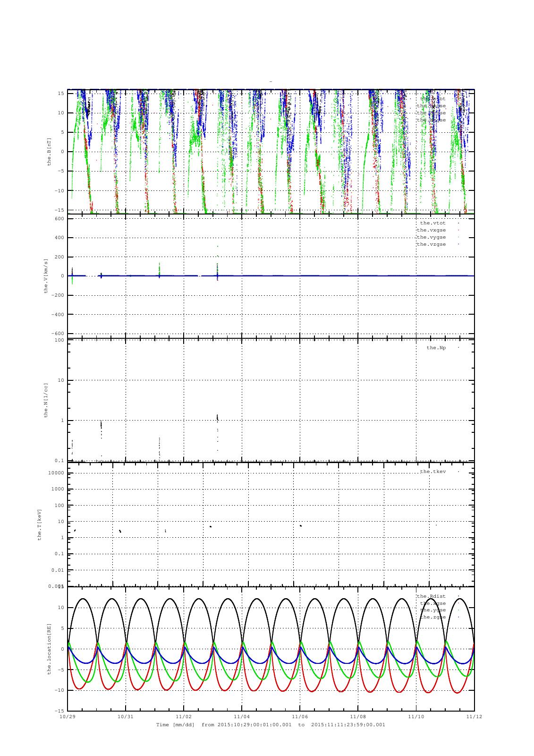Click the the.T[keV] y-axis label
The image size is (534, 756).
tap(40, 524)
